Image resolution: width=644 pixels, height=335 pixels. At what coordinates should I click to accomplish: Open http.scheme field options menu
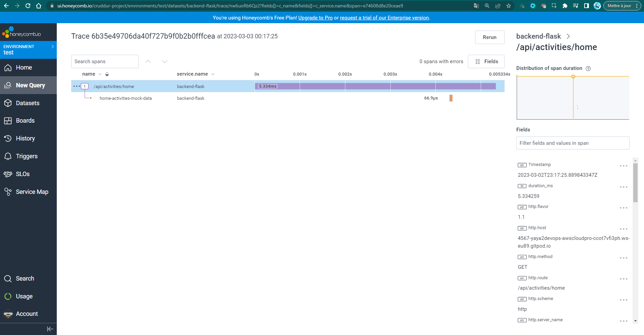tap(624, 300)
